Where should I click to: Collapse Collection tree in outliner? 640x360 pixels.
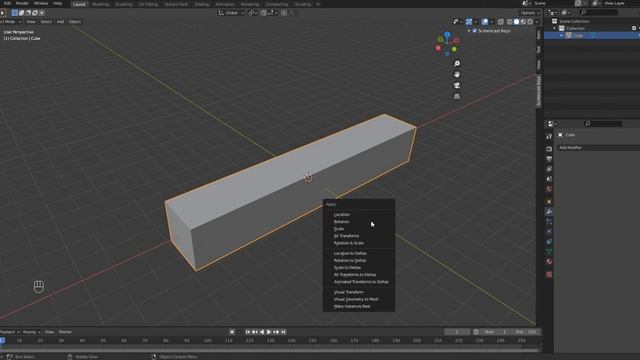point(554,29)
